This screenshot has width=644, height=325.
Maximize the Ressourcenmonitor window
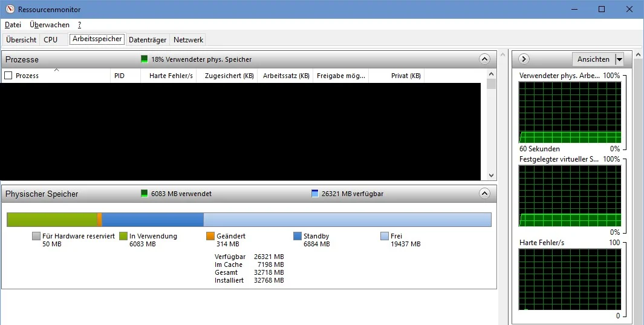(x=602, y=9)
